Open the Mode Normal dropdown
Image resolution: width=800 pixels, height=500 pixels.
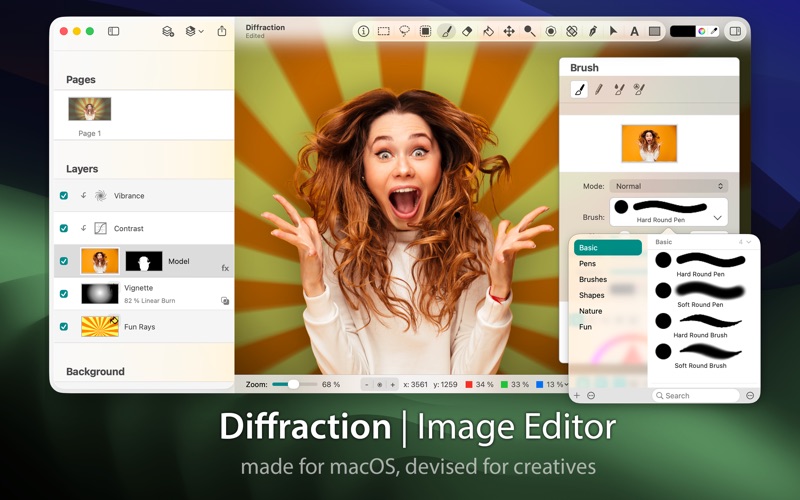669,186
